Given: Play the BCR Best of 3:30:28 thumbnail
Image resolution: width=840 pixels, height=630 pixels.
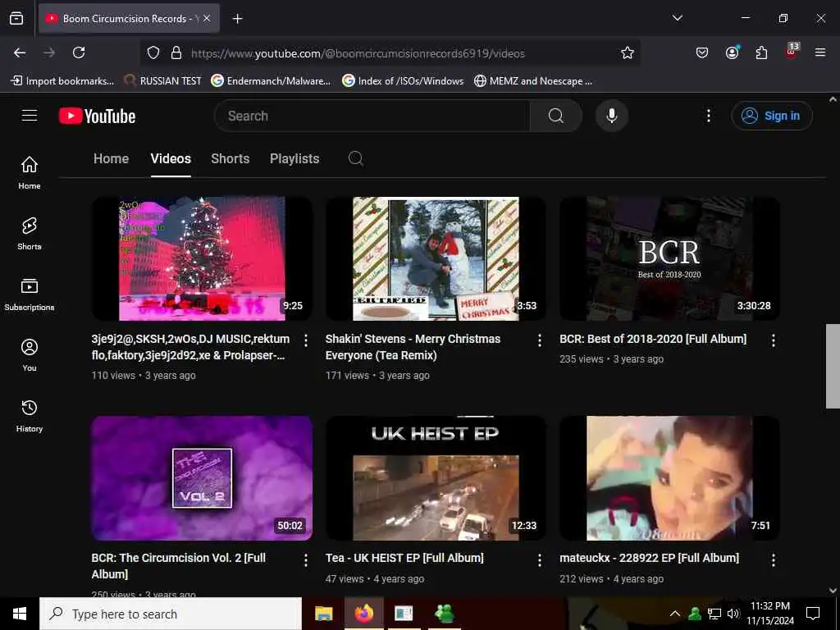Looking at the screenshot, I should [x=669, y=258].
